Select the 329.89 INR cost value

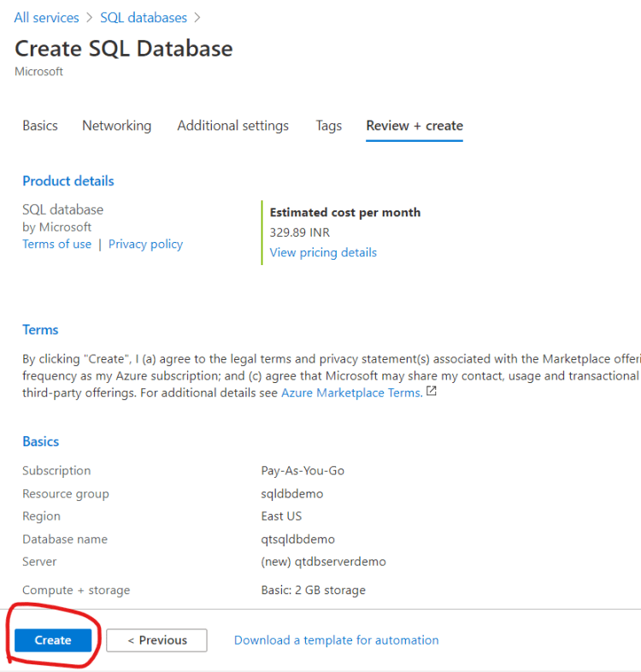click(x=299, y=233)
